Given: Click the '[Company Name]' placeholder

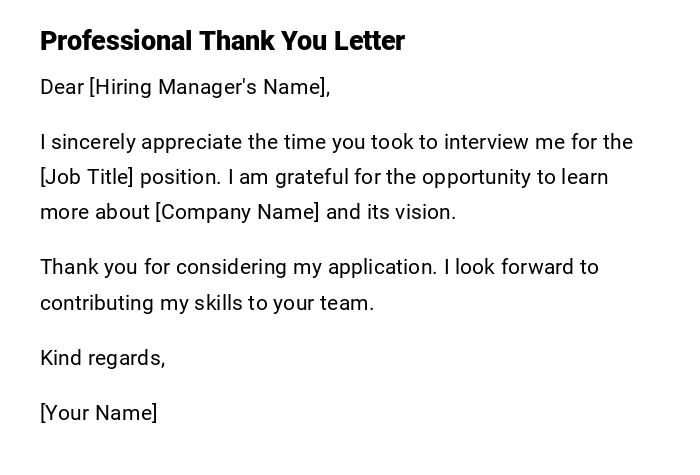Looking at the screenshot, I should (237, 212).
